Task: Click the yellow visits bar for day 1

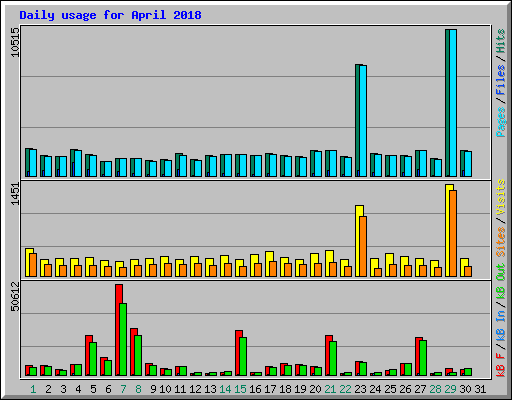Action: pyautogui.click(x=29, y=262)
